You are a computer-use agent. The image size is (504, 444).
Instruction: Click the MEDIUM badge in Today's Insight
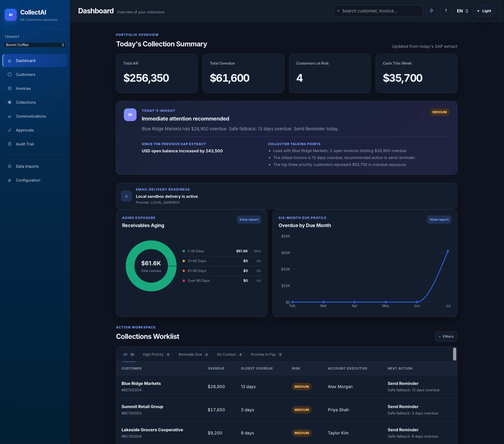point(439,112)
